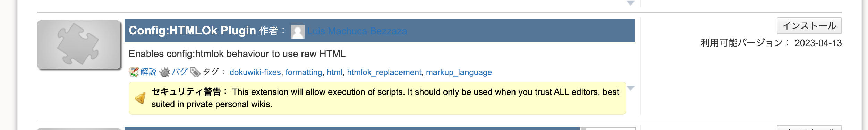Select the dokuwiki-fixes tag
This screenshot has height=130, width=868.
(255, 72)
